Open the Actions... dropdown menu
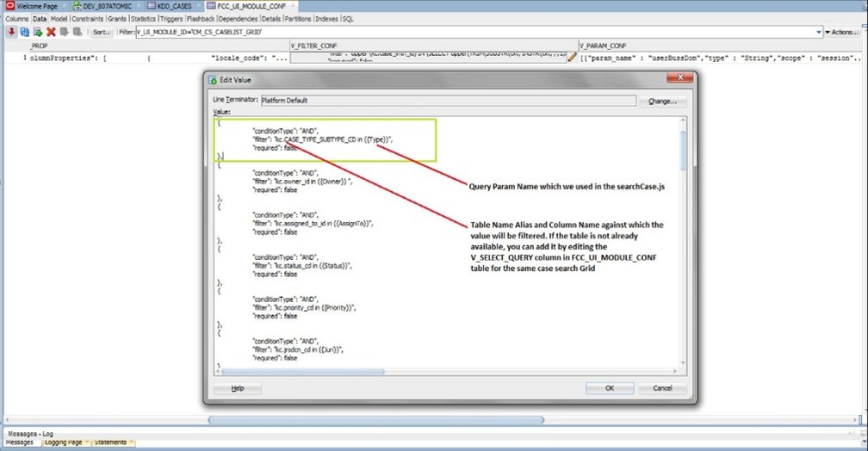 pos(842,32)
